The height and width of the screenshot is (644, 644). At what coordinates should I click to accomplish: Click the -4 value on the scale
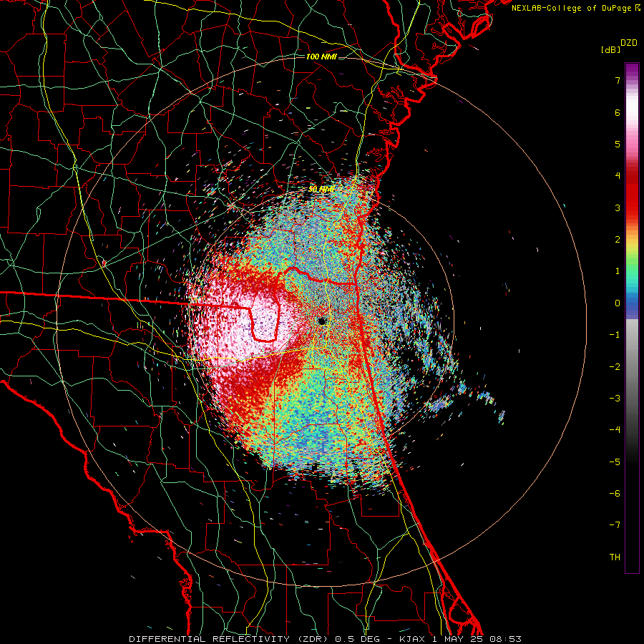615,430
